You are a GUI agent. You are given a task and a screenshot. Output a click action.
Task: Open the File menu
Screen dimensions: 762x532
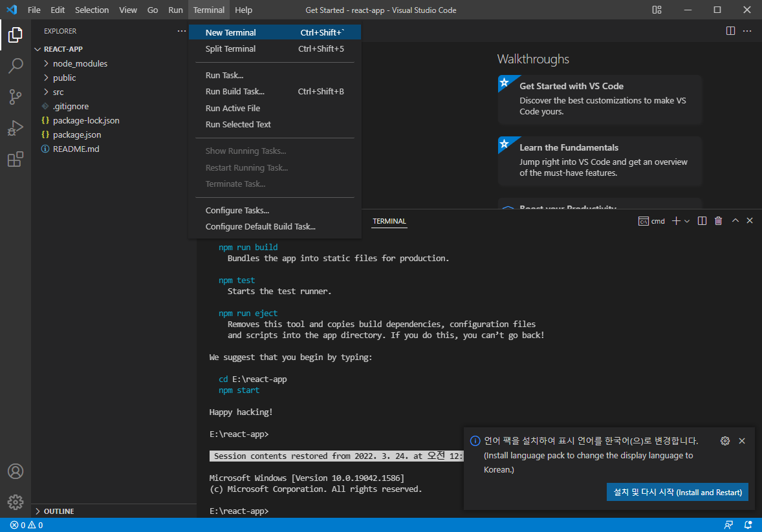point(34,10)
